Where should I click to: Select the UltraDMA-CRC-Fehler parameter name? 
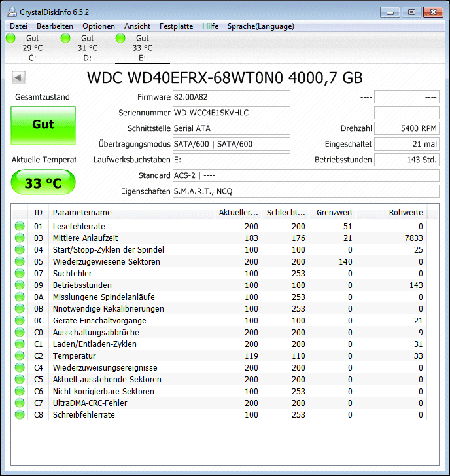tap(90, 403)
